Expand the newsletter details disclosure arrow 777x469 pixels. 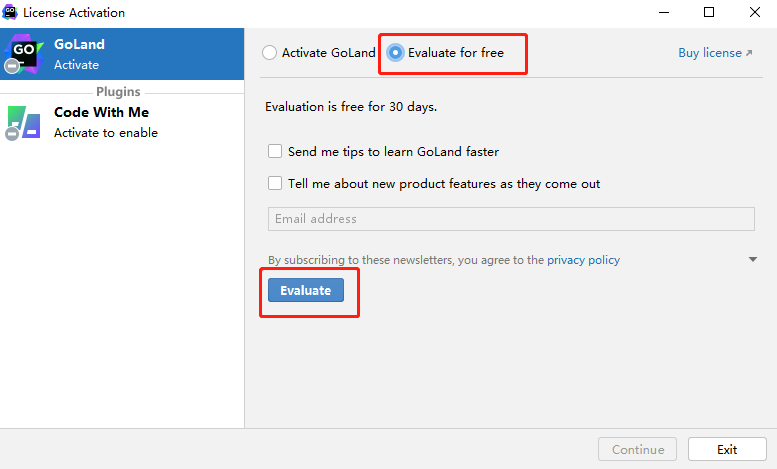(752, 260)
